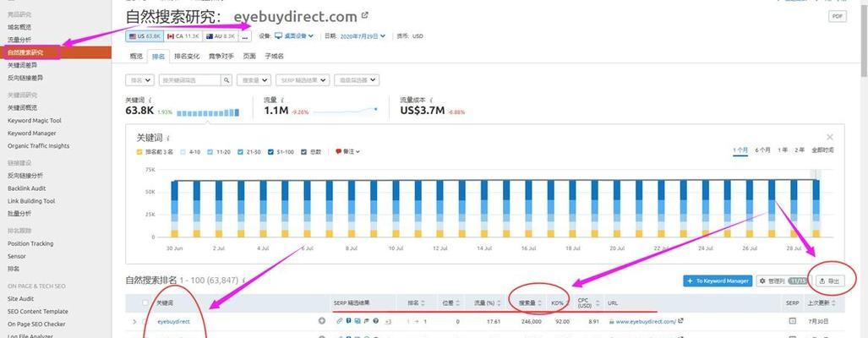Open Organic Traffic Insights in sidebar
The image size is (868, 338).
coord(38,146)
